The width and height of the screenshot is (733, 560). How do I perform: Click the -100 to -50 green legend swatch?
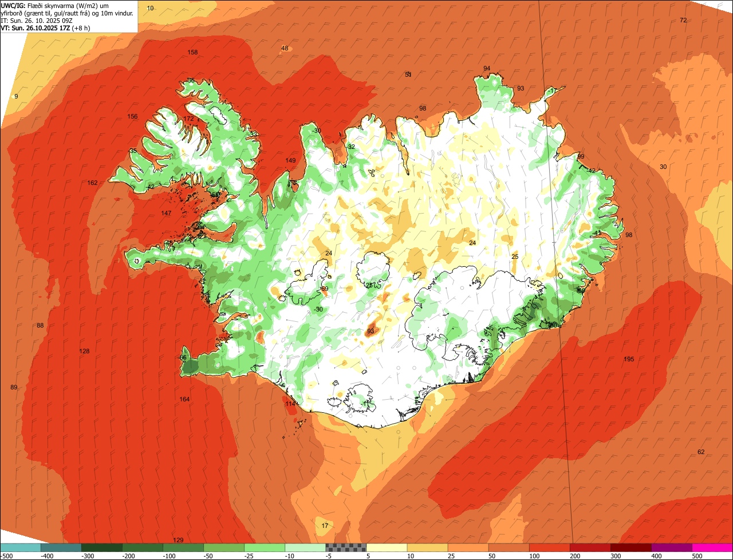pos(183,547)
